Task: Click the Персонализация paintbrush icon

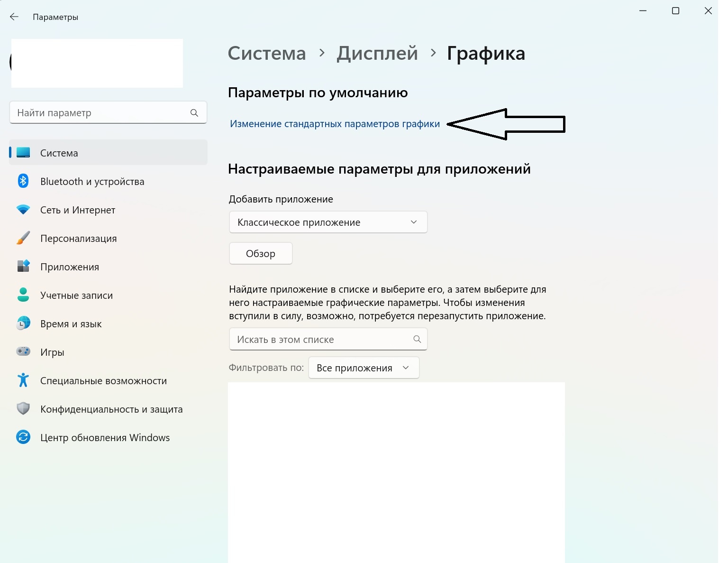Action: 23,238
